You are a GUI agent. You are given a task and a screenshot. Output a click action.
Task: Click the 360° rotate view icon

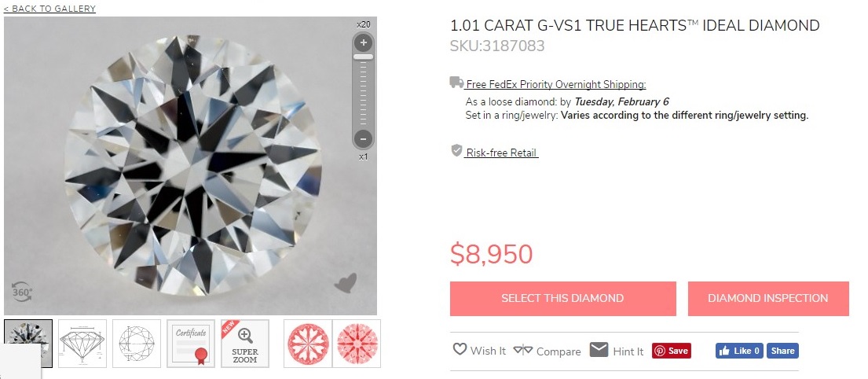22,293
